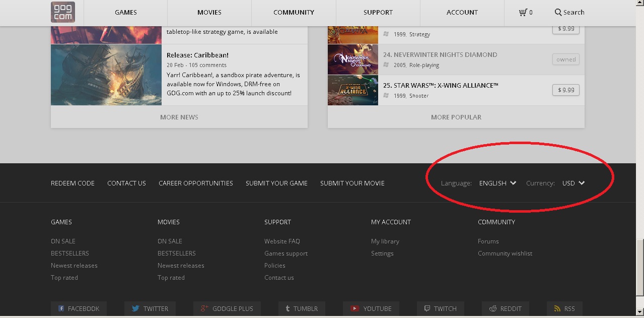Open the Google Plus social button
This screenshot has height=318, width=644.
click(x=227, y=308)
